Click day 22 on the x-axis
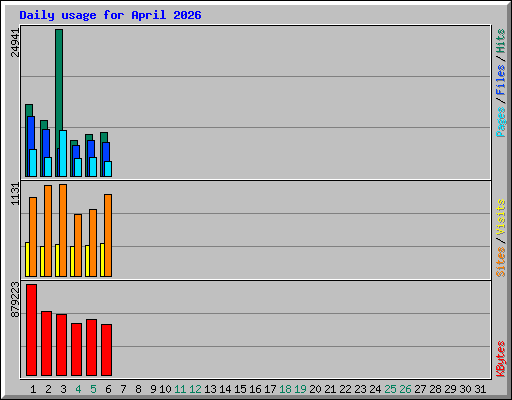 coord(345,389)
